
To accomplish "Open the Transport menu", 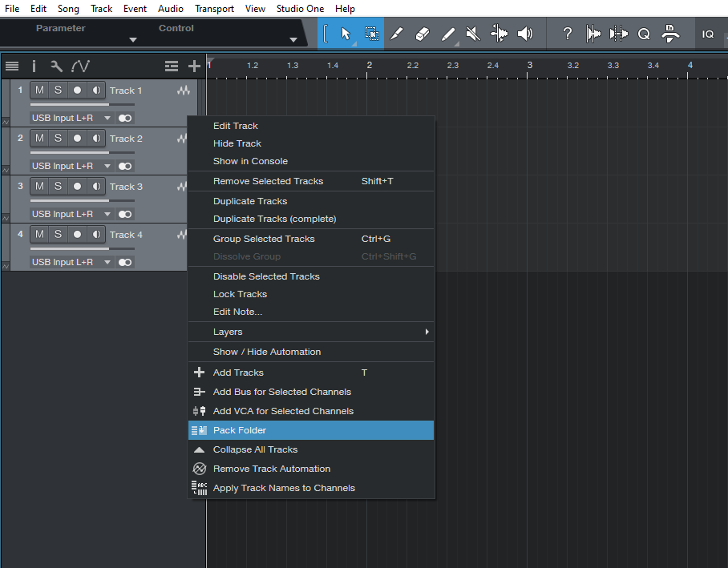I will click(214, 8).
